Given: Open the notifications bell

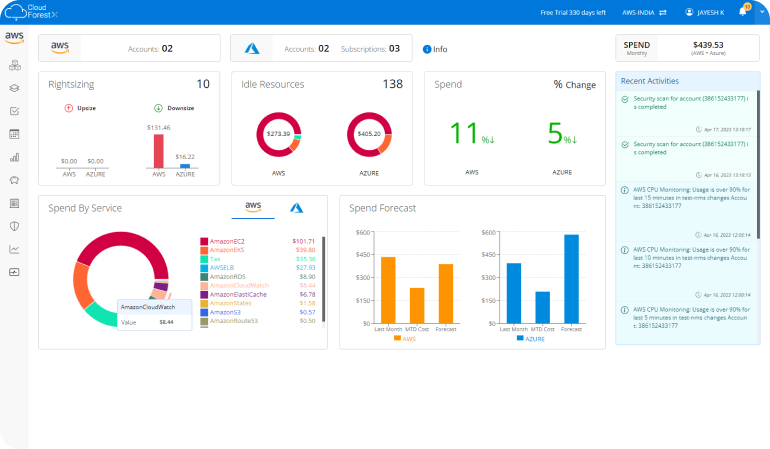Looking at the screenshot, I should [x=743, y=11].
